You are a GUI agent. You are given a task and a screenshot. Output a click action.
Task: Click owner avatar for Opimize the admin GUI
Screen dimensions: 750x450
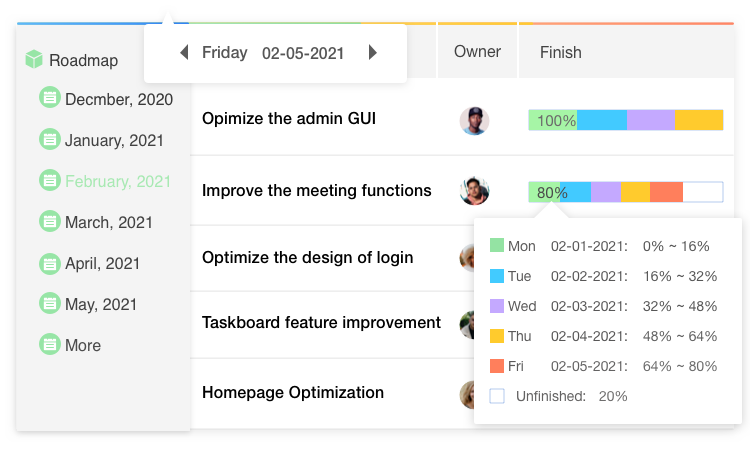pos(474,121)
